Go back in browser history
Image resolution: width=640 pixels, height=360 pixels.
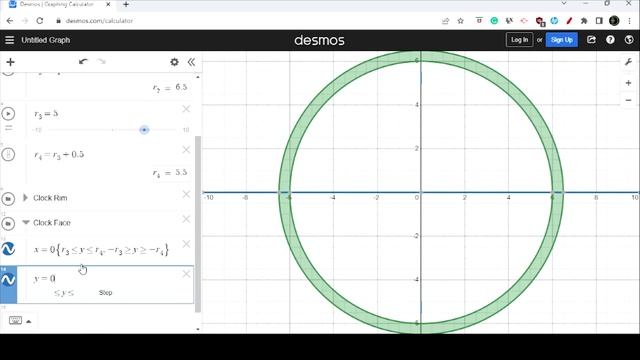coord(10,21)
